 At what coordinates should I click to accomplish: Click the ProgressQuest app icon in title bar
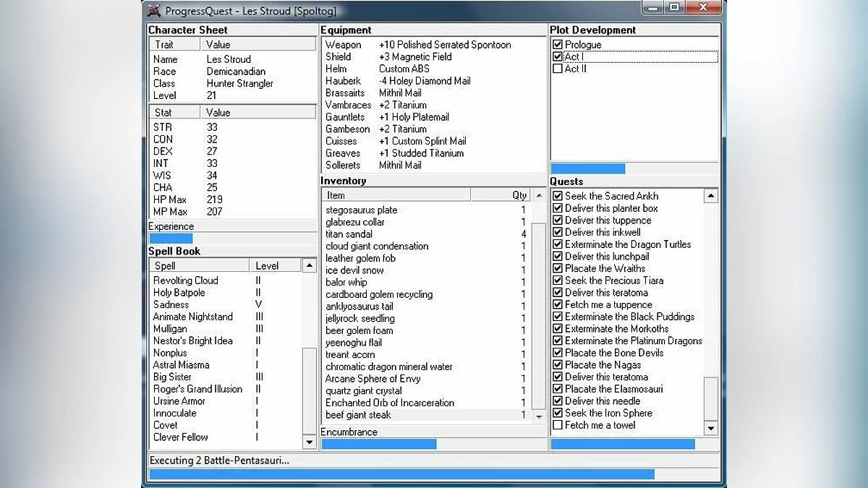pyautogui.click(x=153, y=10)
